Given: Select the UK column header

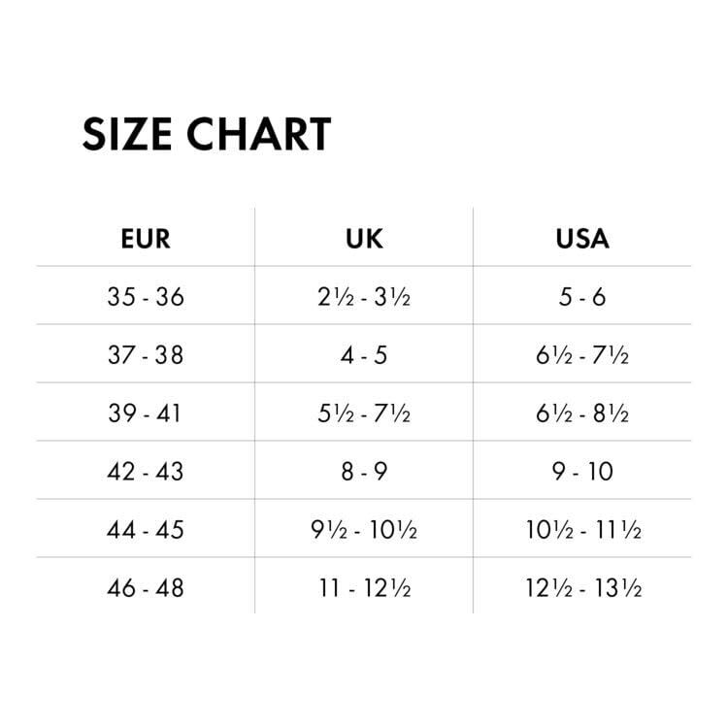Looking at the screenshot, I should point(364,238).
